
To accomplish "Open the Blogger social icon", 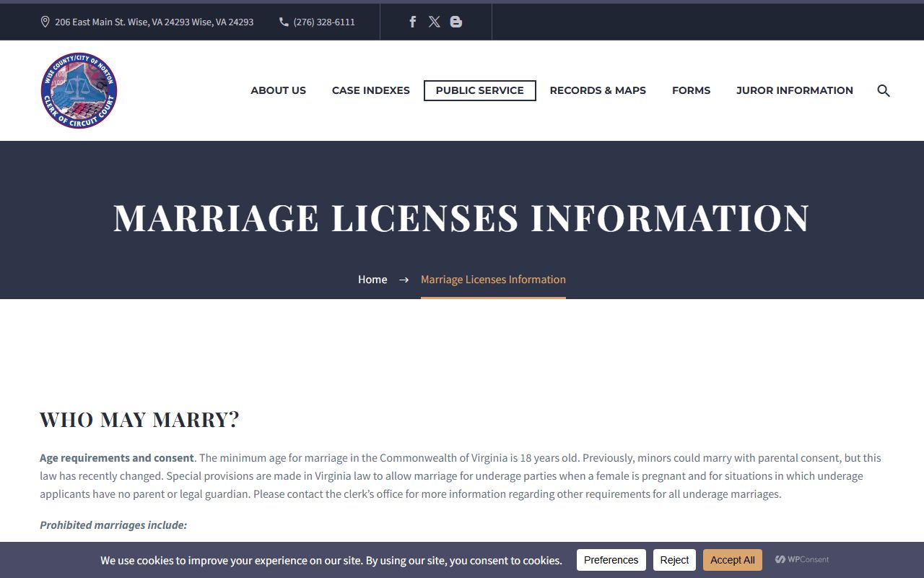I will tap(456, 22).
